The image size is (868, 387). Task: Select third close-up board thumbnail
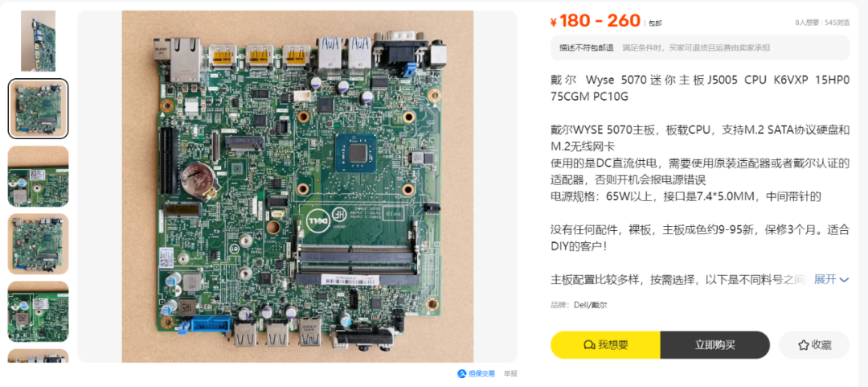click(x=39, y=176)
